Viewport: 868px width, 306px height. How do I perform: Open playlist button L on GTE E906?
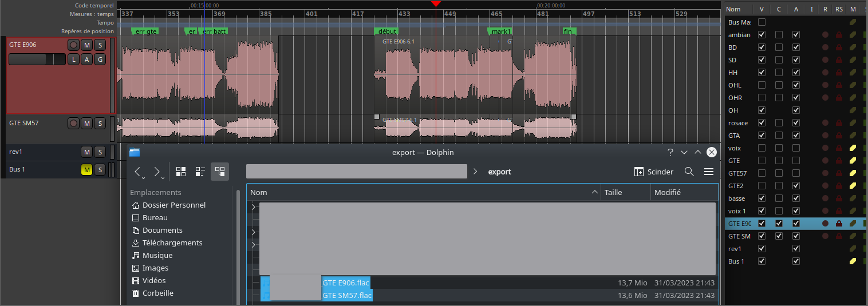coord(73,59)
